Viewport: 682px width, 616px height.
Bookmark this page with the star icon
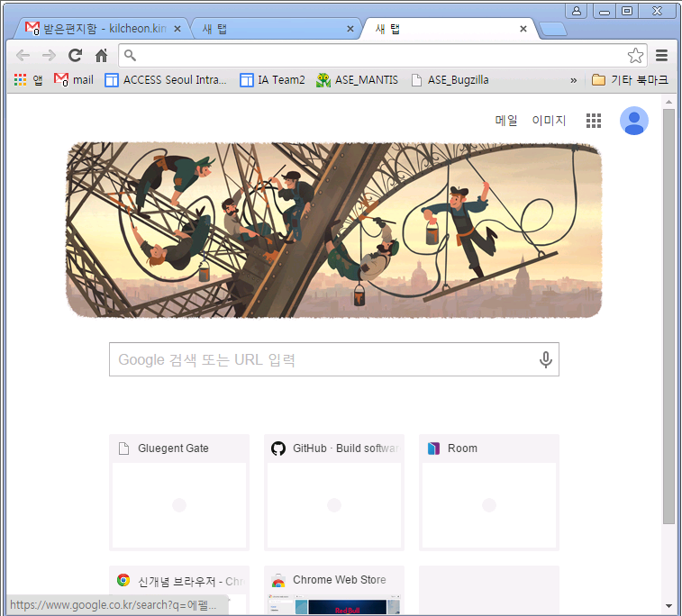pos(635,55)
